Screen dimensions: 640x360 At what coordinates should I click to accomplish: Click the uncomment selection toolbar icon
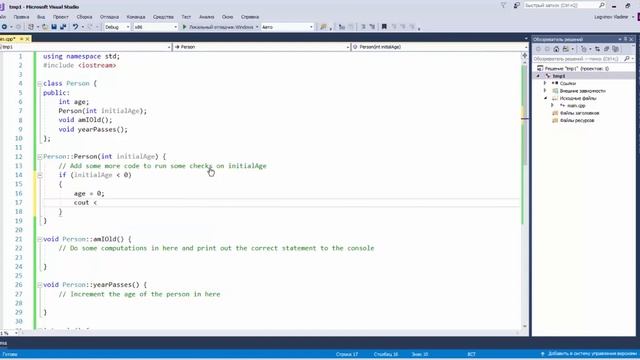[x=372, y=27]
